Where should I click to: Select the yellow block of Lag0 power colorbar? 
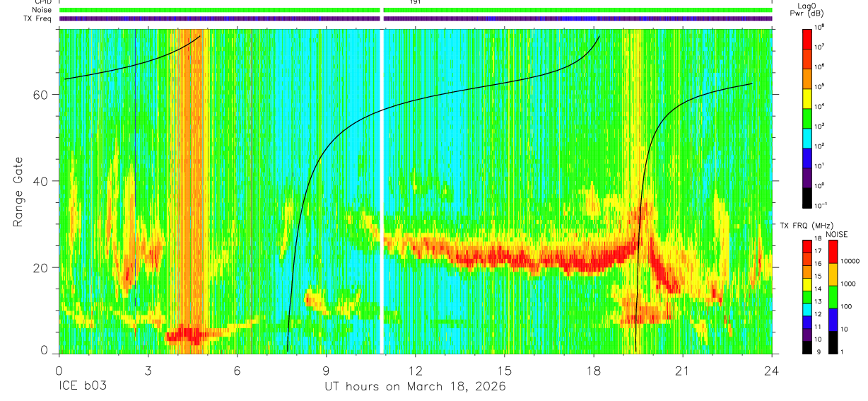[x=807, y=98]
